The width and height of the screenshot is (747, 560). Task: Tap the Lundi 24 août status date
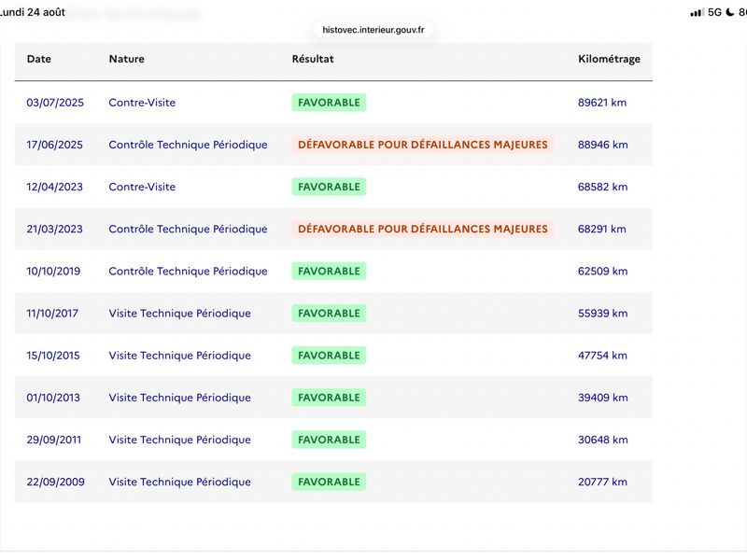[x=33, y=12]
